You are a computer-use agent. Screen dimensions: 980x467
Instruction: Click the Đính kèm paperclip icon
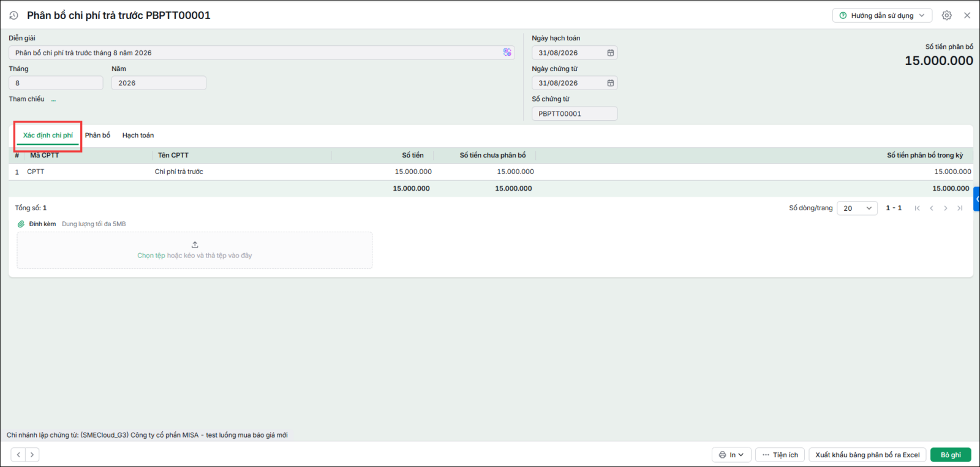pyautogui.click(x=21, y=224)
